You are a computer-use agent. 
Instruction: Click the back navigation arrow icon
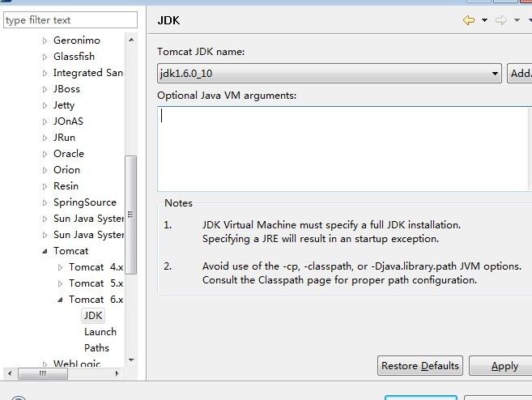pyautogui.click(x=469, y=20)
